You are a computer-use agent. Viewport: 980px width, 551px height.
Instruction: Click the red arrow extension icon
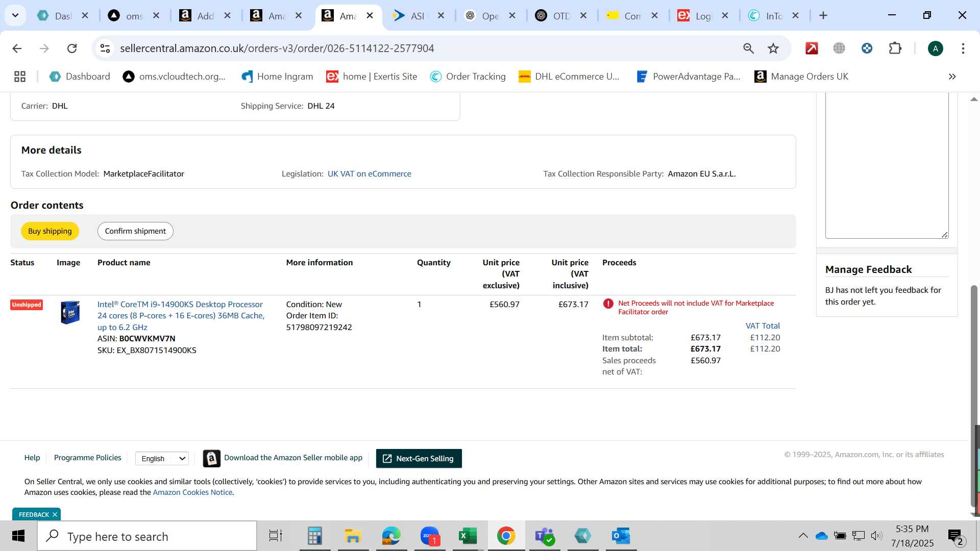(812, 48)
